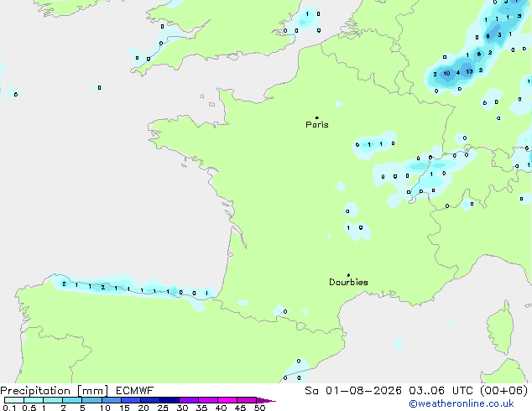Viewport: 532px width, 411px height.
Task: Click the '0.1' legend scale label
Action: (x=9, y=408)
